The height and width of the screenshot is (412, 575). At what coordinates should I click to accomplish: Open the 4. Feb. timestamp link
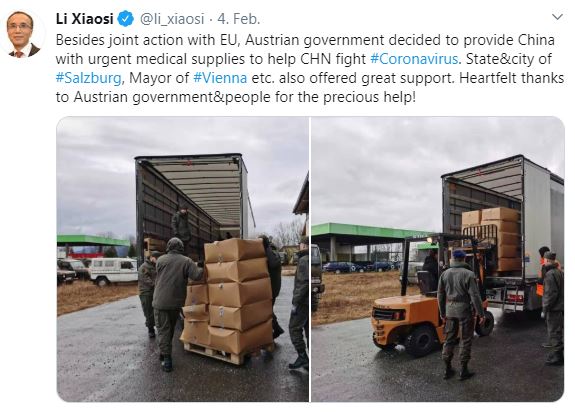[238, 19]
